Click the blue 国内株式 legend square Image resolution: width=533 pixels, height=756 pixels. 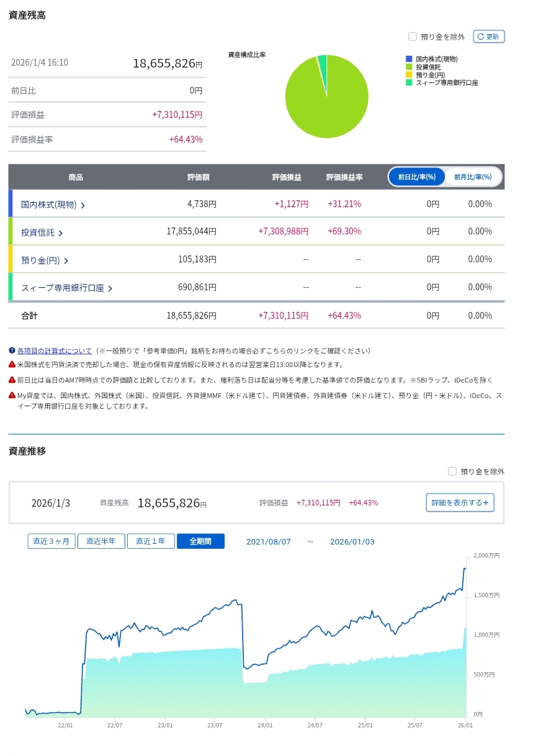(x=409, y=59)
